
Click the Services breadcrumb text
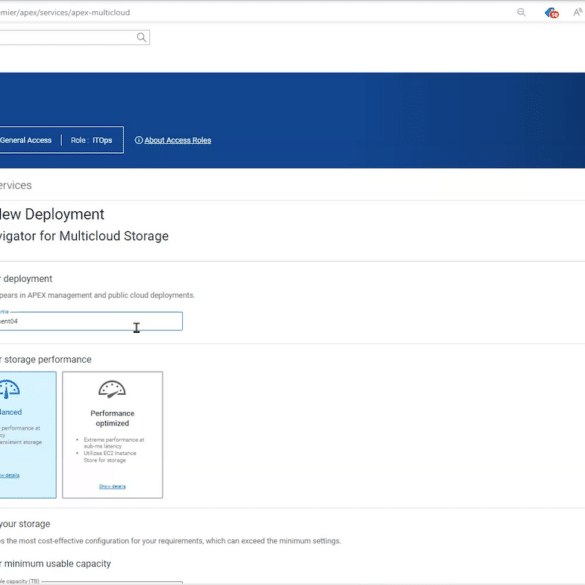(16, 185)
